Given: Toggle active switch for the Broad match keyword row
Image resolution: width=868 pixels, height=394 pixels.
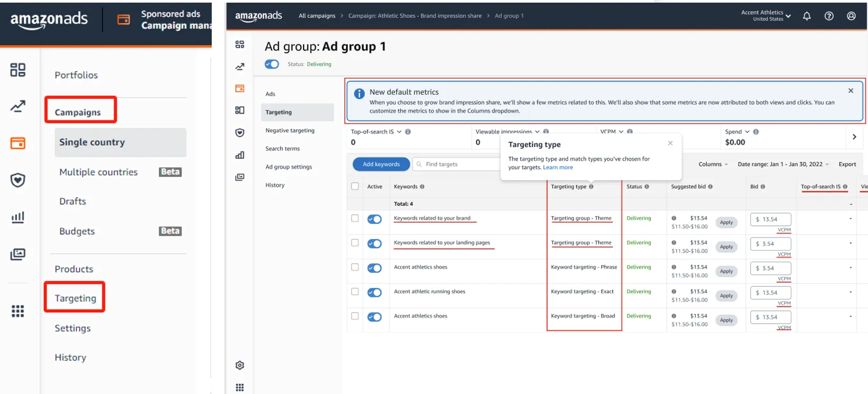Looking at the screenshot, I should click(375, 317).
